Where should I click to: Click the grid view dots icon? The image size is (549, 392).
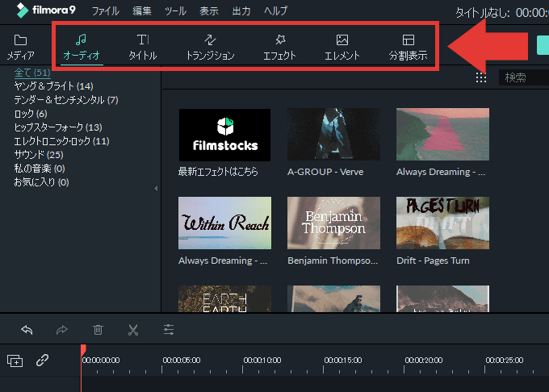[x=481, y=77]
